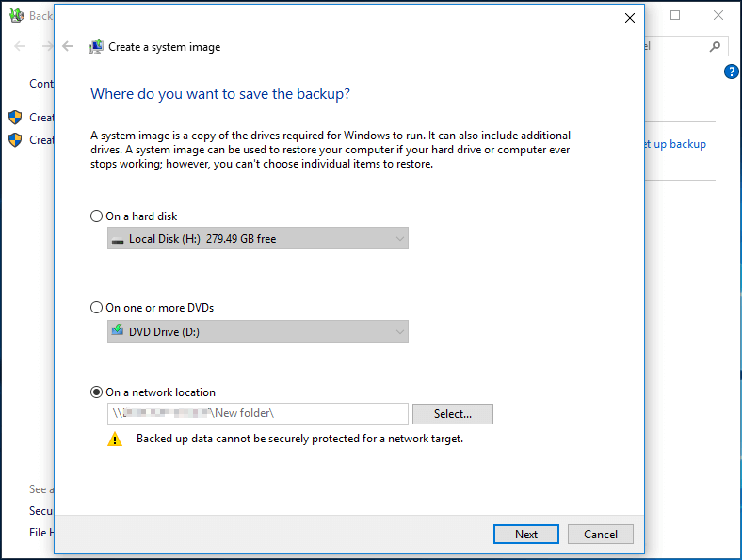The height and width of the screenshot is (560, 742).
Task: Click the Select... button
Action: (x=452, y=414)
